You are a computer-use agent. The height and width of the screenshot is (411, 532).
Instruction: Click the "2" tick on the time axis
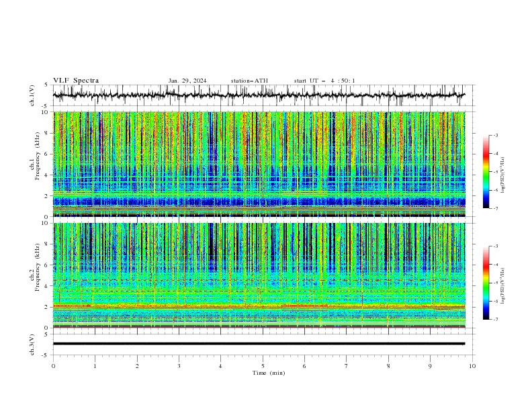tap(137, 366)
